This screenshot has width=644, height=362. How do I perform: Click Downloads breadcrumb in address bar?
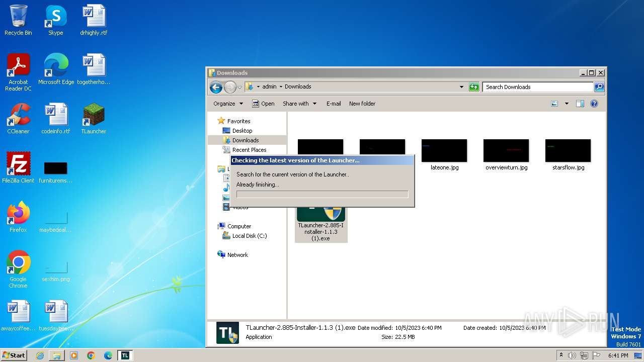pos(298,86)
